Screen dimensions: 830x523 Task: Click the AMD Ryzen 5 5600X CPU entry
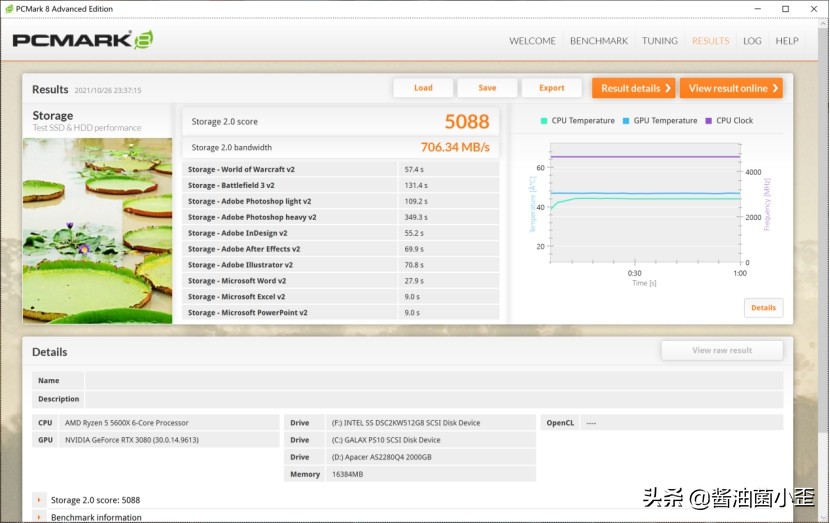click(127, 422)
